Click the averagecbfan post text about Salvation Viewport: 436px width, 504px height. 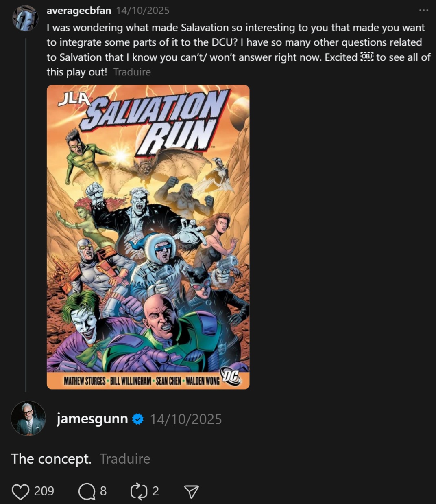pos(238,50)
